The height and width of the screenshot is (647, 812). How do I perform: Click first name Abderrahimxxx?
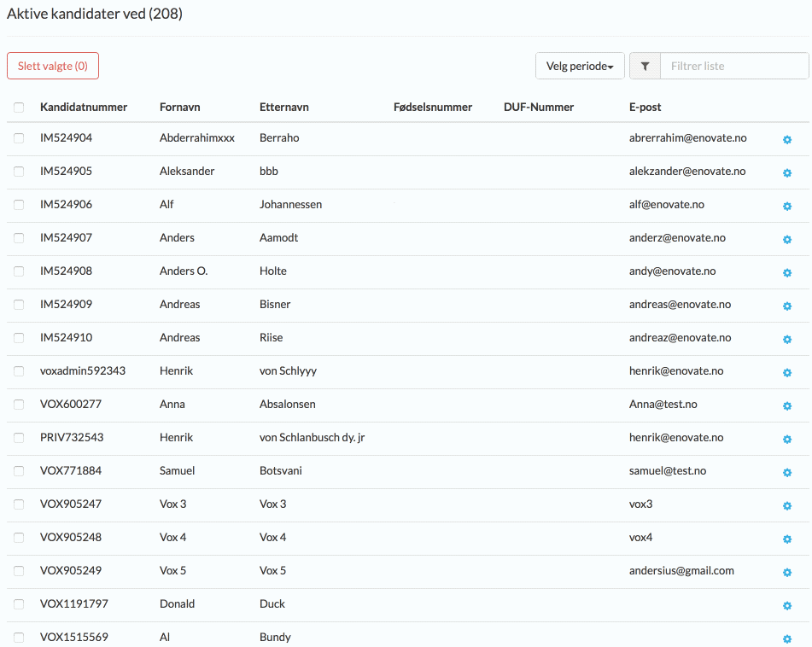coord(196,137)
